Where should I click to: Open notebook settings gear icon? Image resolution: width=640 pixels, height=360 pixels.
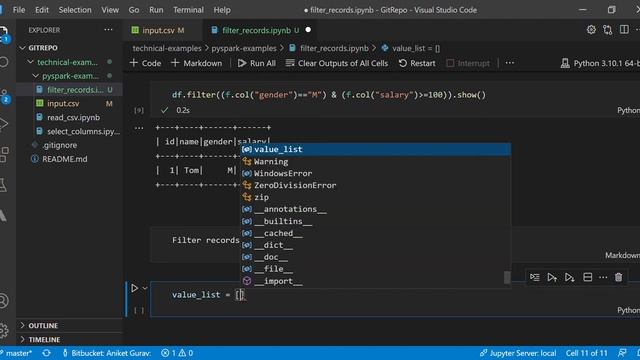click(x=591, y=30)
